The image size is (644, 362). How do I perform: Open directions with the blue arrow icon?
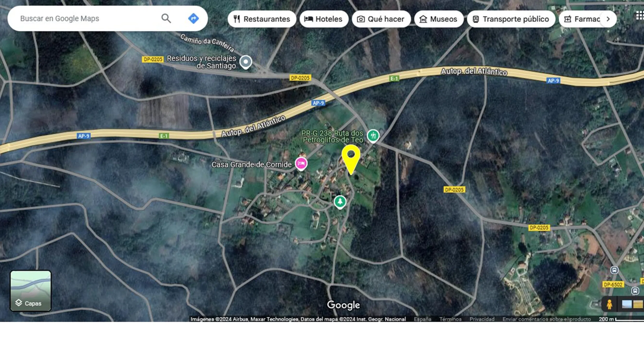click(x=193, y=19)
